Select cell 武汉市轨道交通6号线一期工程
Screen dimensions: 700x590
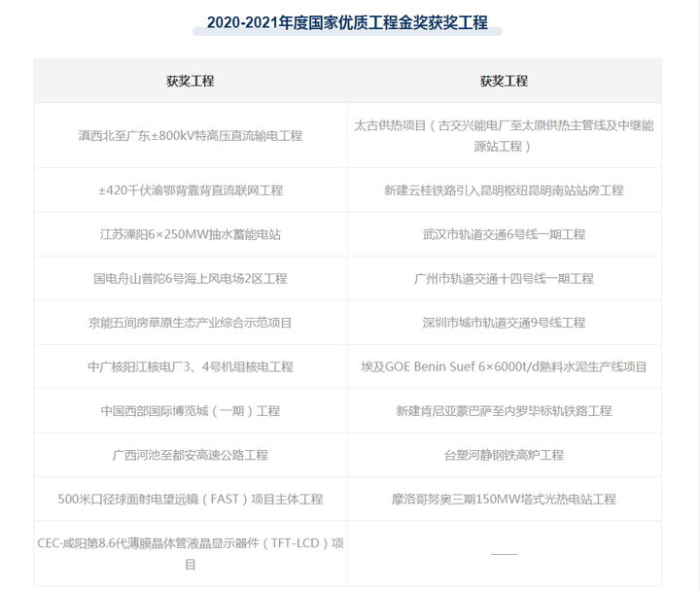click(x=504, y=234)
